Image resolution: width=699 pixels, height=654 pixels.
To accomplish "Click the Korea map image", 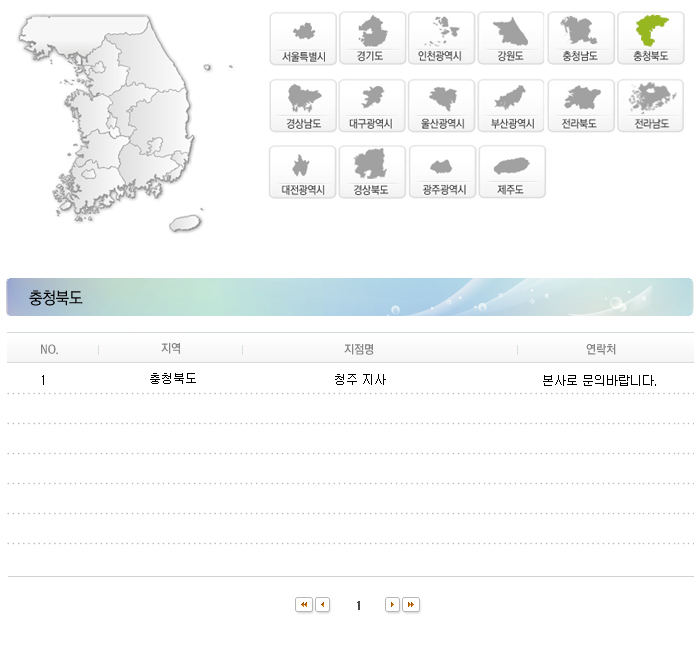I will pyautogui.click(x=126, y=123).
